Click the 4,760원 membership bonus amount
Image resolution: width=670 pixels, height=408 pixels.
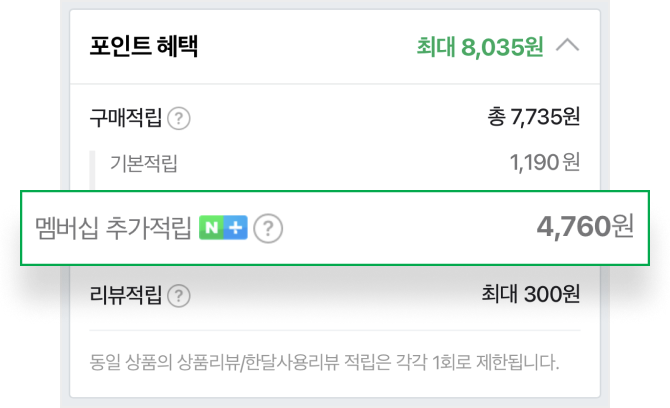pos(584,227)
